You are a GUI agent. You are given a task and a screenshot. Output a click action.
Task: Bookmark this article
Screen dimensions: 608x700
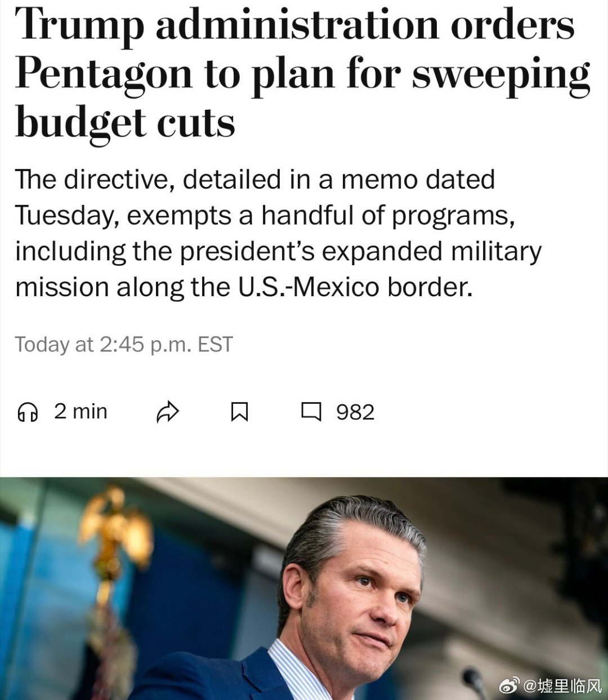point(240,412)
